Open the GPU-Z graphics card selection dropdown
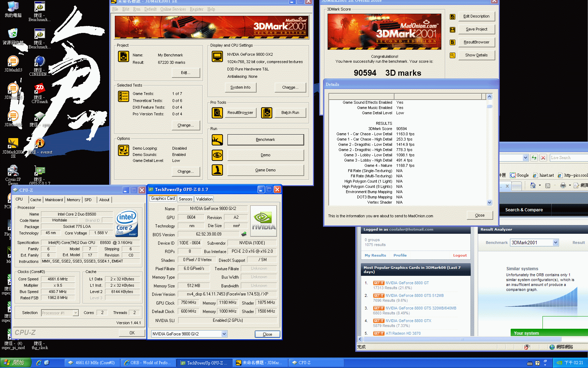 click(224, 334)
